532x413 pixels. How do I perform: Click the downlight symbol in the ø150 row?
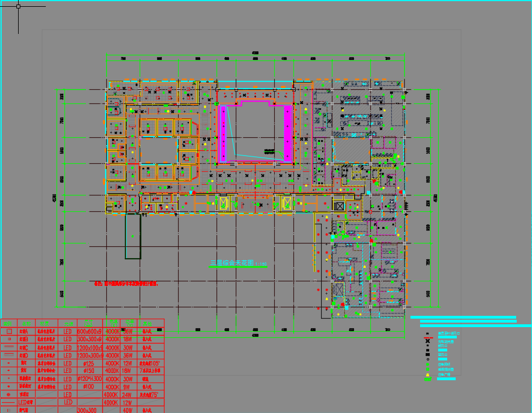(x=9, y=371)
